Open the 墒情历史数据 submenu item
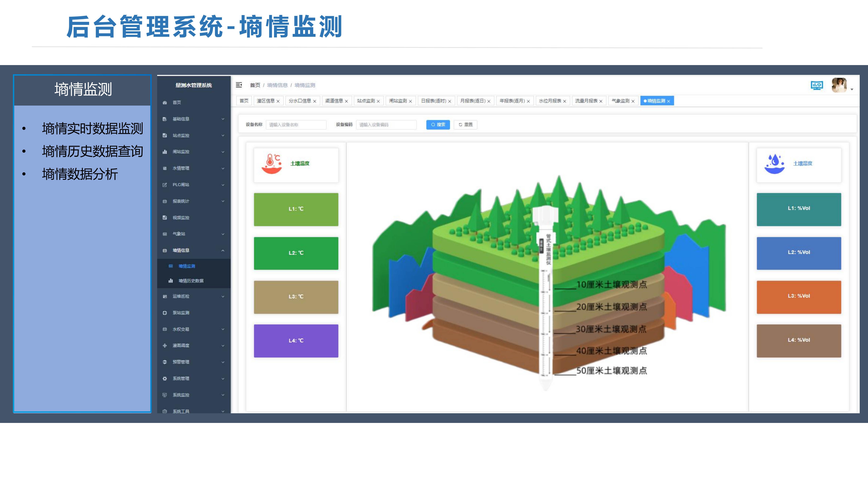 191,281
